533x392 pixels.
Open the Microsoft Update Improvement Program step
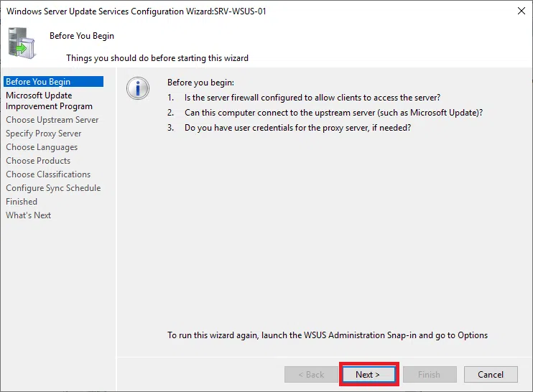point(49,101)
